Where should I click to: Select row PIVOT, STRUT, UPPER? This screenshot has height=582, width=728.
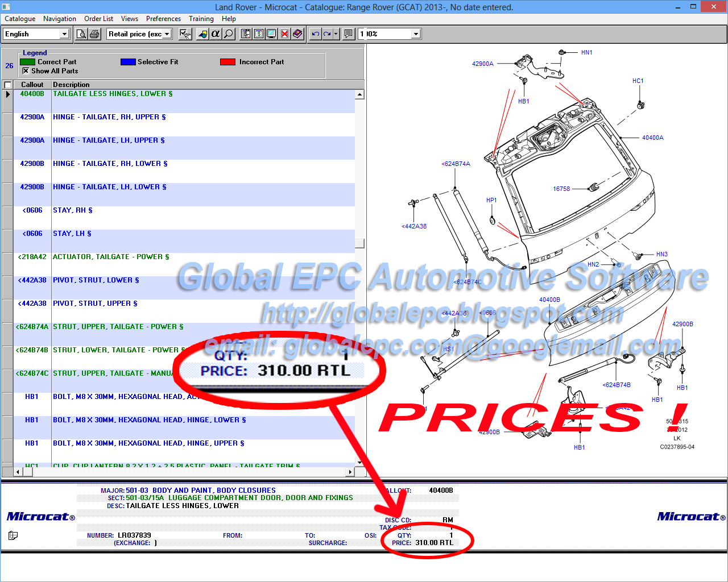click(184, 311)
